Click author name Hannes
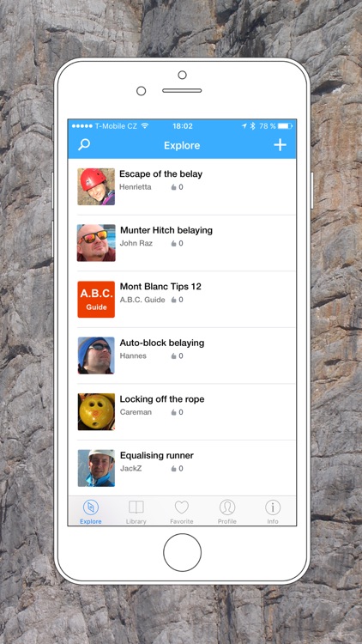The image size is (362, 644). tap(133, 355)
